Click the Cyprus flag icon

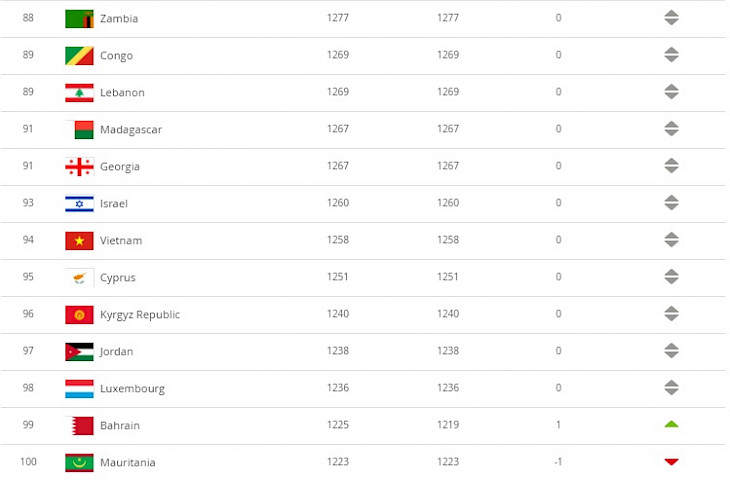[x=79, y=277]
